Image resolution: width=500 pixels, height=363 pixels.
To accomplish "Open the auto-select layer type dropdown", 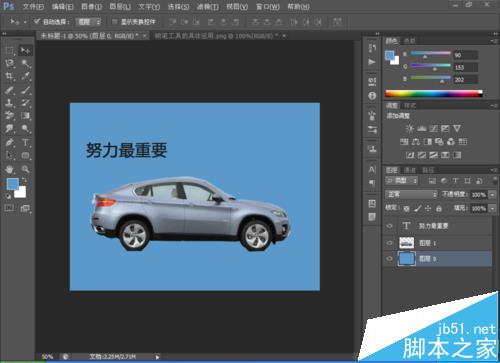I will click(x=88, y=22).
